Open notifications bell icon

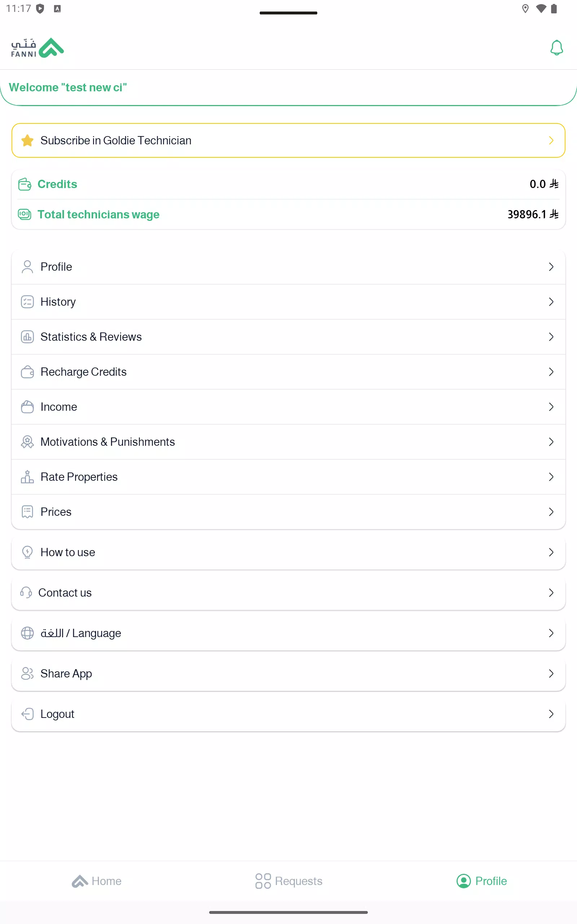tap(556, 48)
